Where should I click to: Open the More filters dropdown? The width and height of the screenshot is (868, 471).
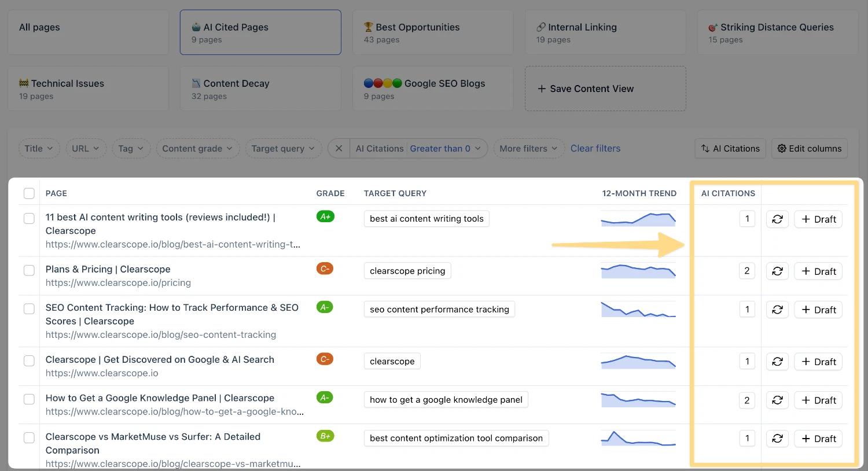(x=528, y=149)
